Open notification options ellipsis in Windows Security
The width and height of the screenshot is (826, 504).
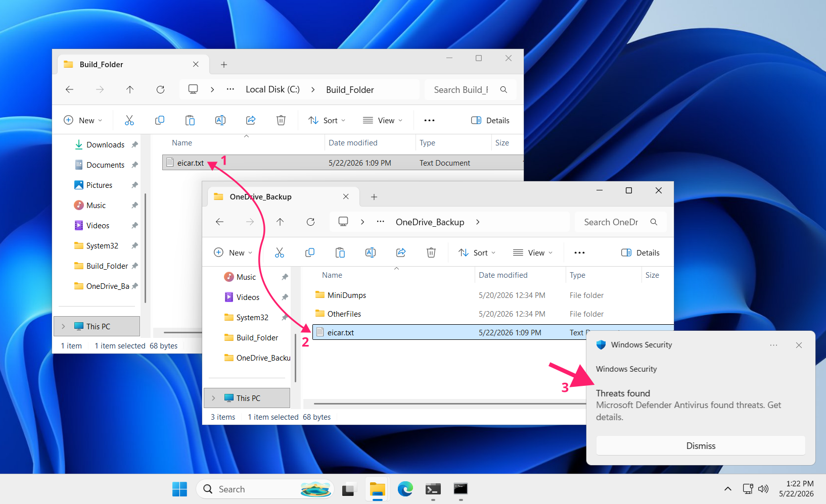tap(774, 345)
